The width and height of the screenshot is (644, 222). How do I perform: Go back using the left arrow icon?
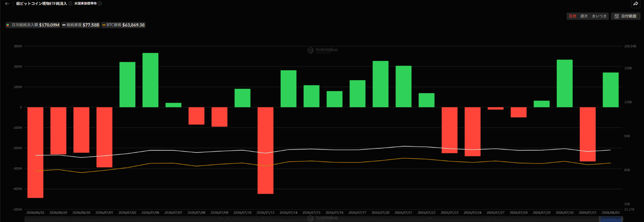(7, 3)
